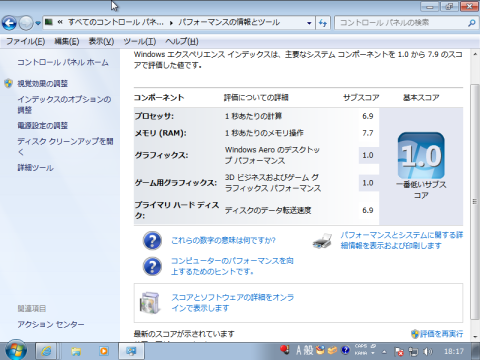
Task: Click the scrollbar up arrow
Action: pyautogui.click(x=475, y=55)
